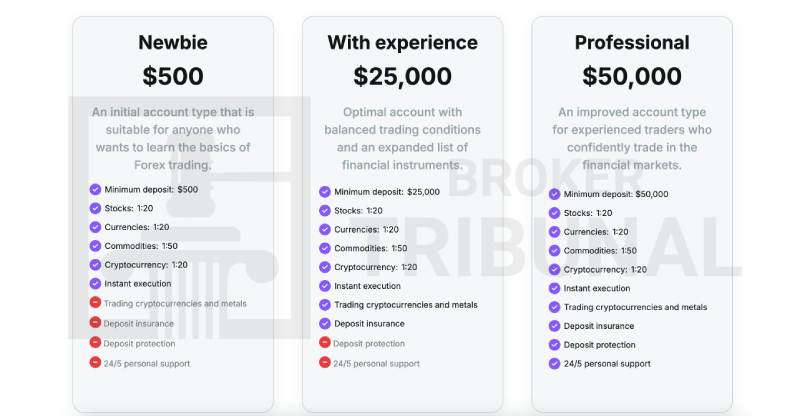Click the $50,000 price amount
Image resolution: width=800 pixels, height=416 pixels.
click(x=632, y=76)
